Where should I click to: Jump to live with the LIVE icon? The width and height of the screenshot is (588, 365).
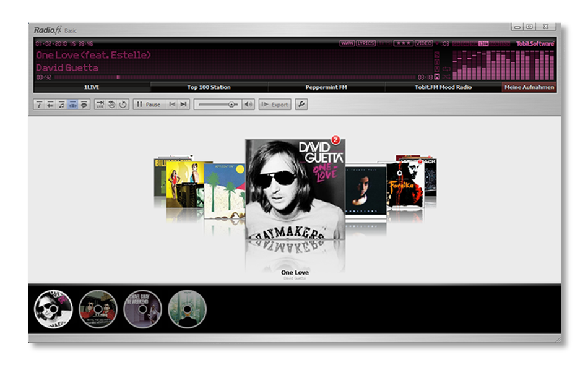[100, 105]
